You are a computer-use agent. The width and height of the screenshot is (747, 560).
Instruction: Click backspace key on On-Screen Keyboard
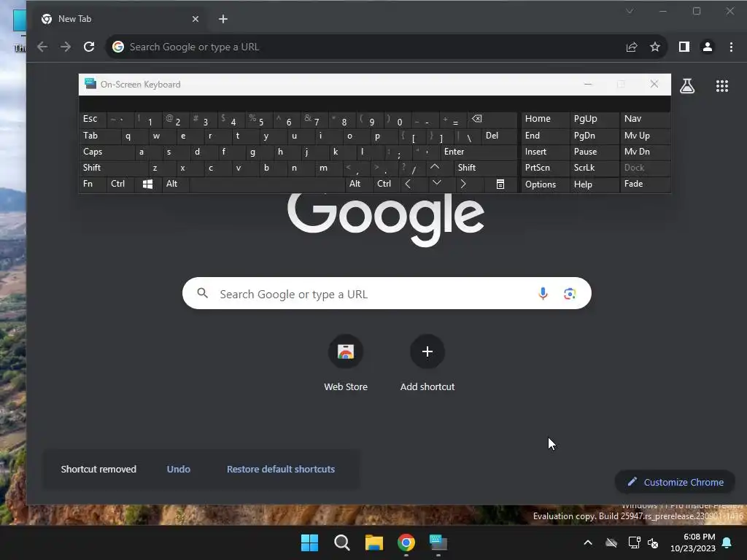pos(492,119)
